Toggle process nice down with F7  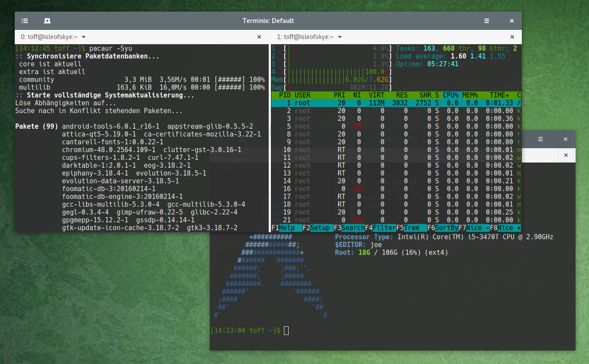[475, 227]
